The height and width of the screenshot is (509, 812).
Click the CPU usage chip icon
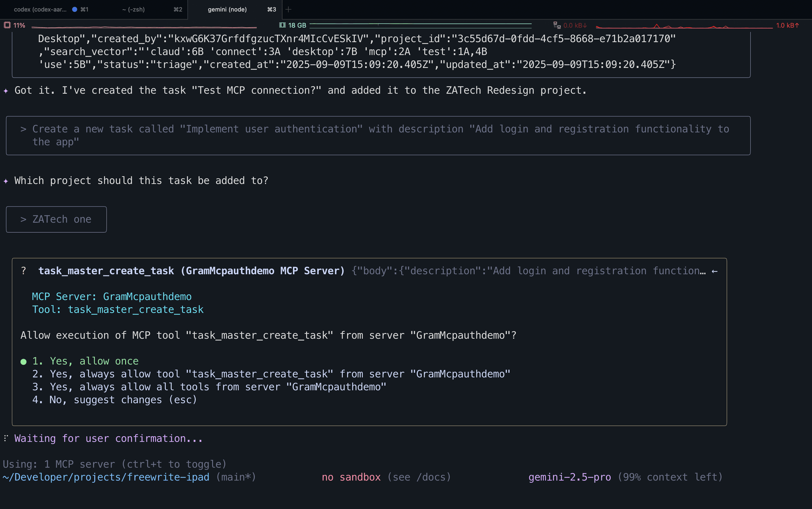(8, 25)
